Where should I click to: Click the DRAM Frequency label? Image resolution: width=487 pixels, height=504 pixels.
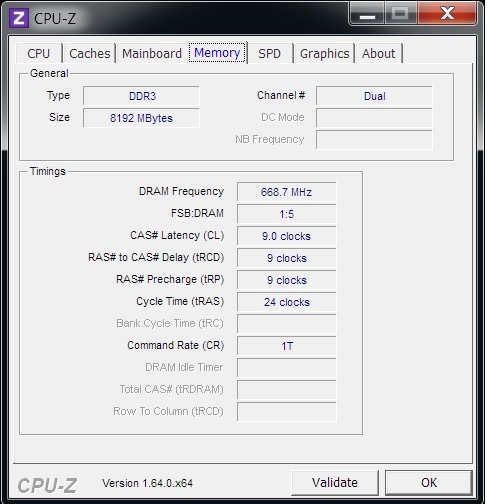tap(181, 191)
